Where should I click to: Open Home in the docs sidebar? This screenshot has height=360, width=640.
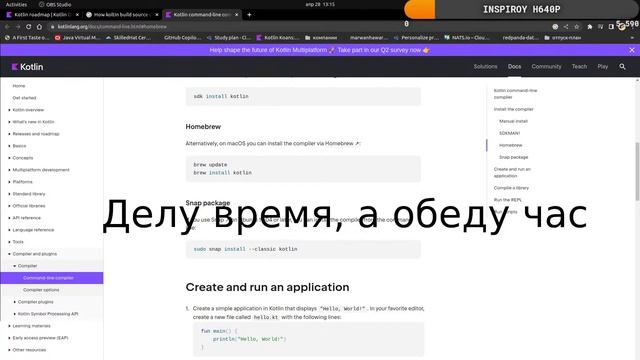pos(19,86)
